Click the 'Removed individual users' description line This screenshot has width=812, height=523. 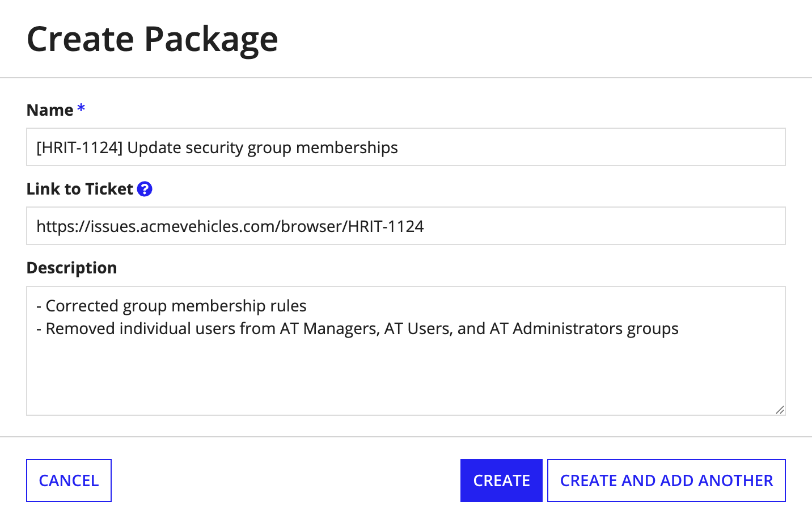coord(357,328)
